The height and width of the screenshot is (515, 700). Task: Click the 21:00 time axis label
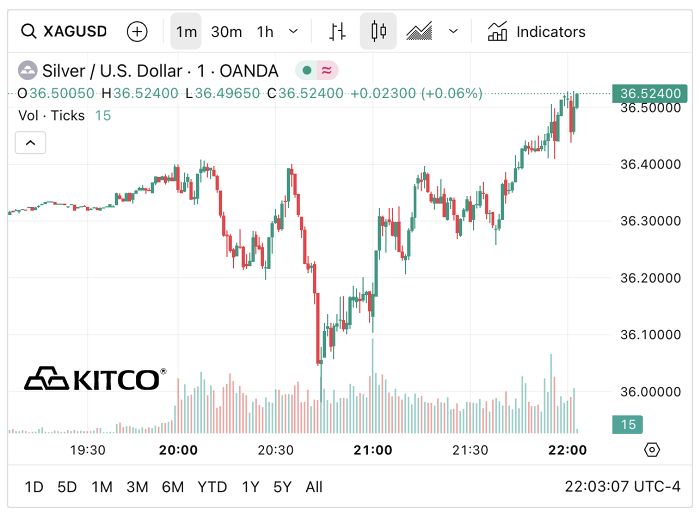tap(373, 450)
